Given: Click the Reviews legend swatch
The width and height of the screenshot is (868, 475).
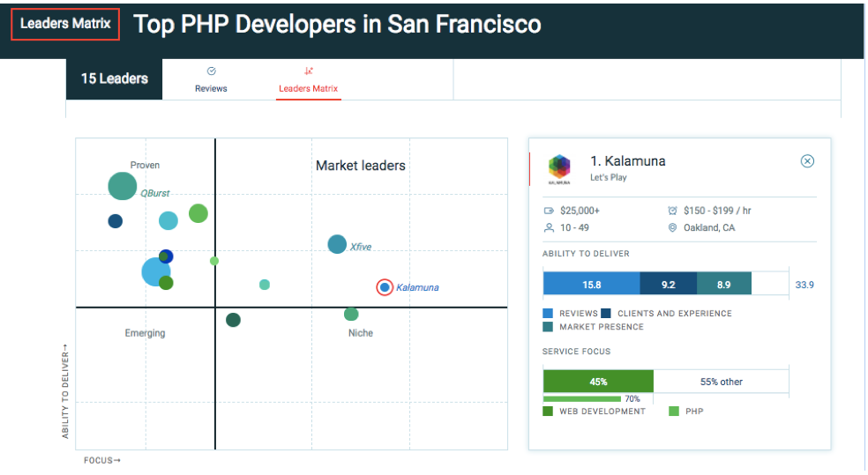Looking at the screenshot, I should click(548, 313).
